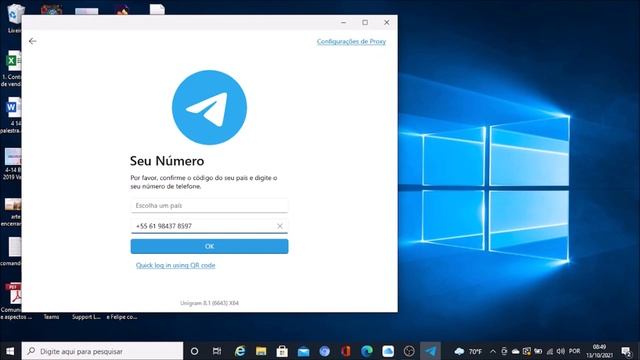Minimize the Unigram window
640x360 pixels.
click(x=344, y=22)
